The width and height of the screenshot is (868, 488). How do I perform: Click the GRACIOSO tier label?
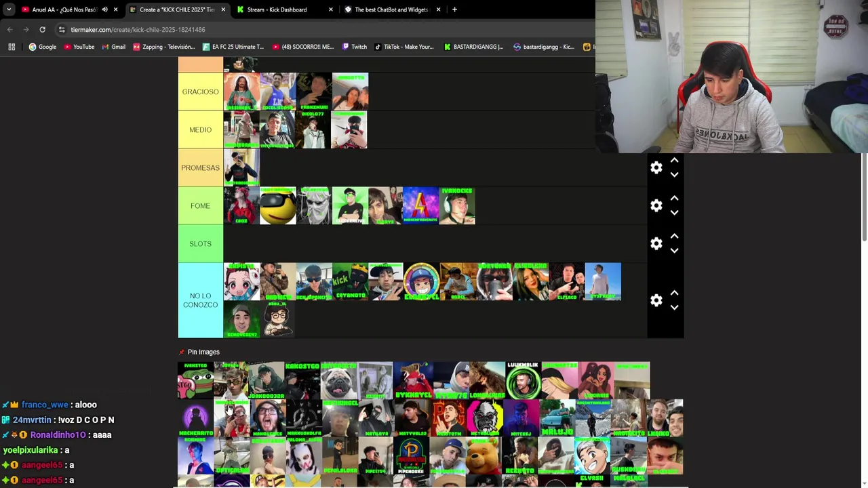click(200, 91)
